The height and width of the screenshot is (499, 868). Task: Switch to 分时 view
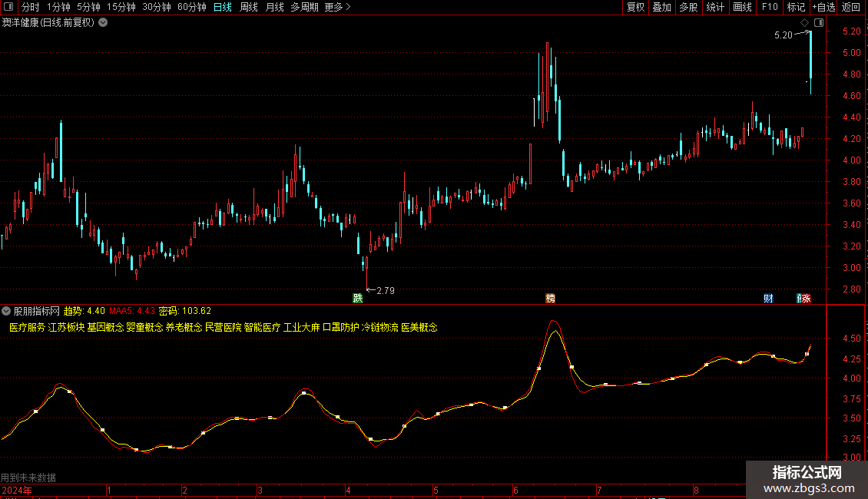tap(31, 7)
